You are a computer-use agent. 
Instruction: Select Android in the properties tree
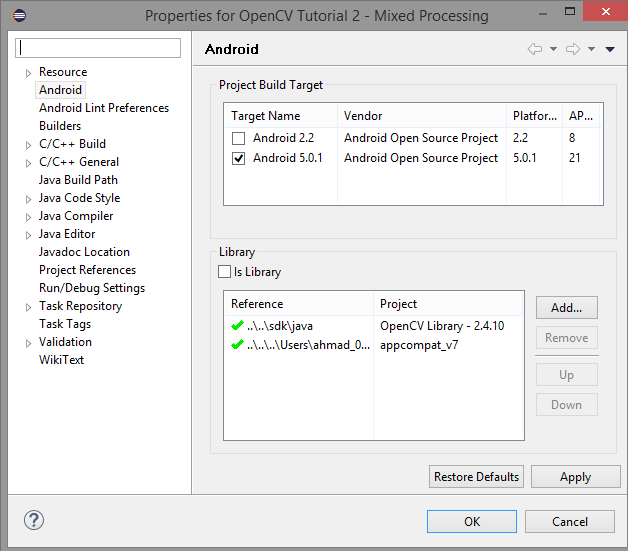60,90
